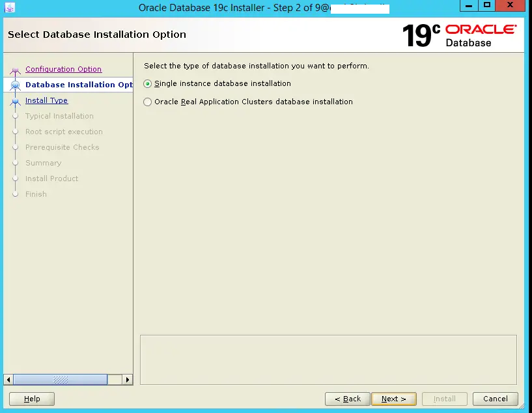Click the right scroll arrow in sidebar
This screenshot has height=413, width=532.
click(128, 379)
